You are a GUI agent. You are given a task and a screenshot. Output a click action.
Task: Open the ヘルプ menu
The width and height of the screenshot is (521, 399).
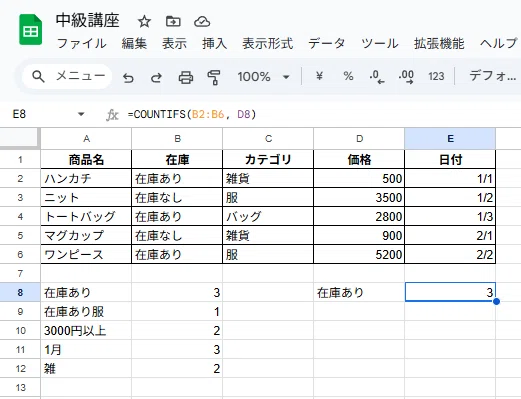[498, 44]
